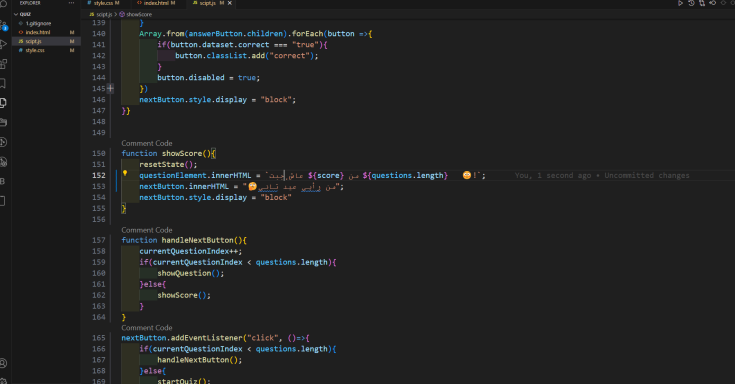The image size is (735, 384).
Task: Click line number 150 in gutter
Action: point(98,153)
